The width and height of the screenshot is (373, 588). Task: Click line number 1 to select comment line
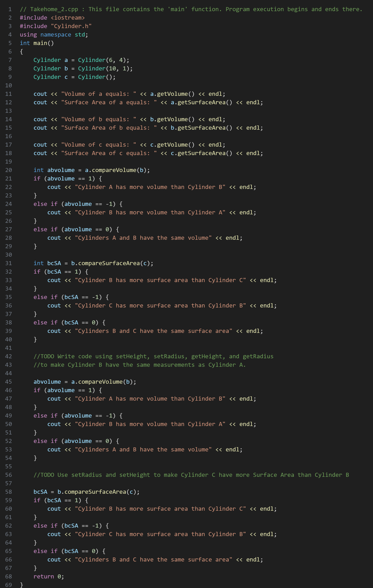[x=10, y=9]
